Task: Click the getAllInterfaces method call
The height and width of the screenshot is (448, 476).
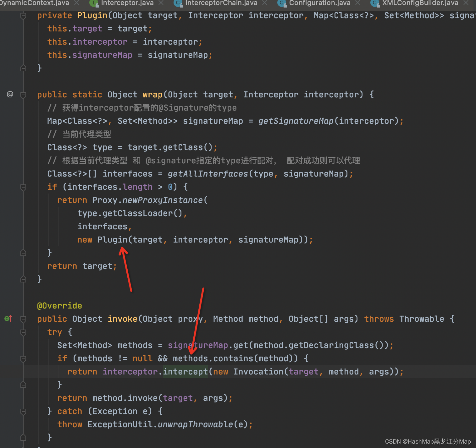Action: click(x=208, y=174)
